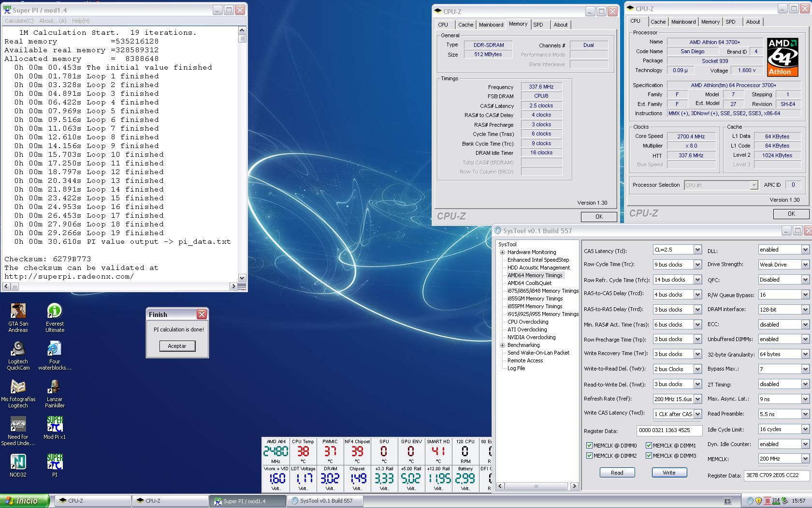Click the Super PI horizontal scrollbar track

(121, 286)
